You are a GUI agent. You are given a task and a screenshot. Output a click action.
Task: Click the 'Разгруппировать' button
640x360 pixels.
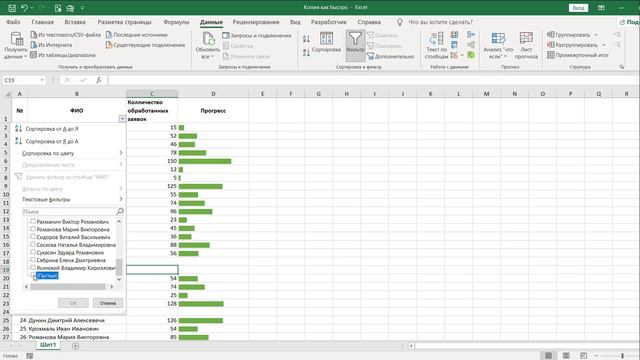573,45
